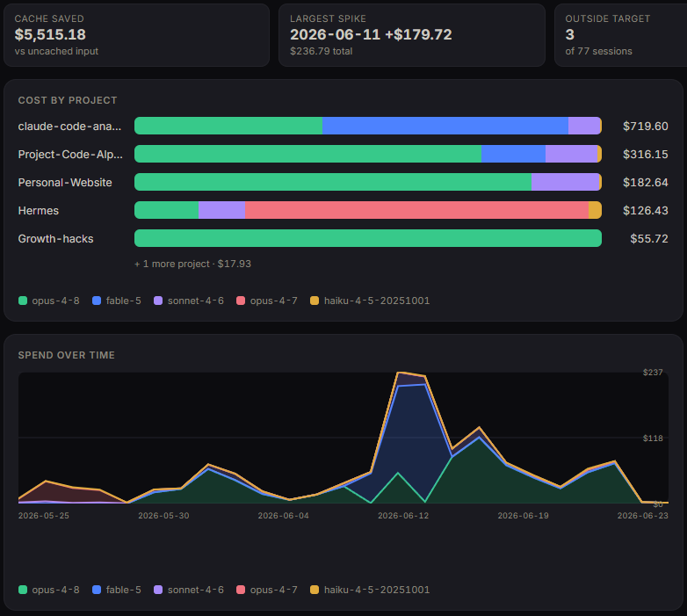This screenshot has height=616, width=687.
Task: Click the yellow haiku segment in Hermes bar
Action: coord(595,210)
